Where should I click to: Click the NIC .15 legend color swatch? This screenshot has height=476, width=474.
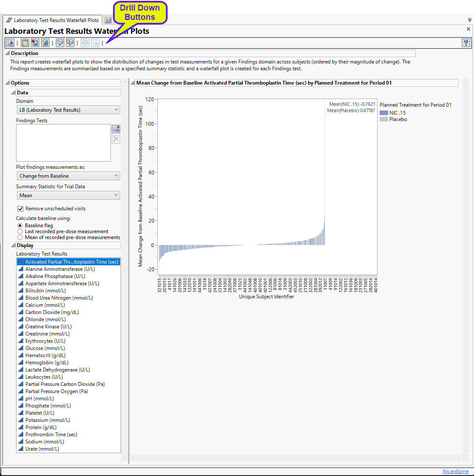click(x=383, y=113)
